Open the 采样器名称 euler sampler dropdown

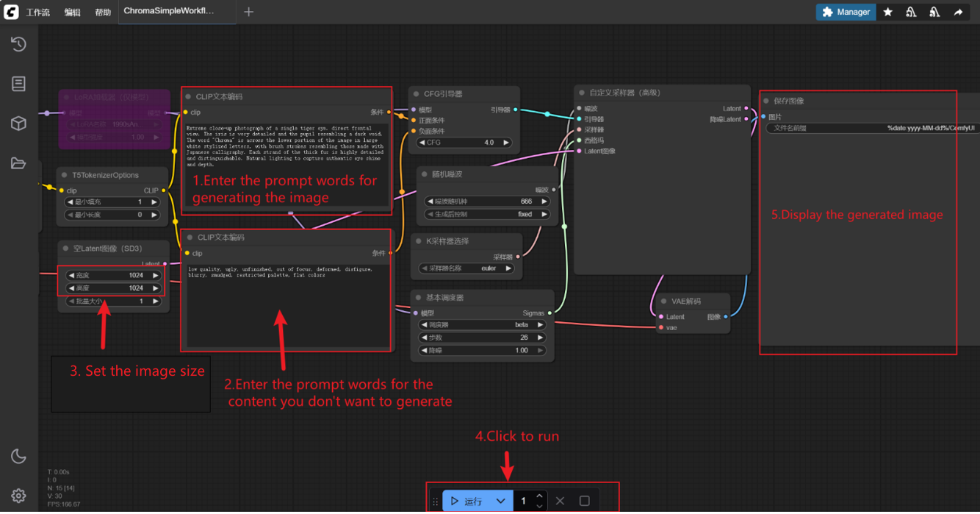(467, 268)
